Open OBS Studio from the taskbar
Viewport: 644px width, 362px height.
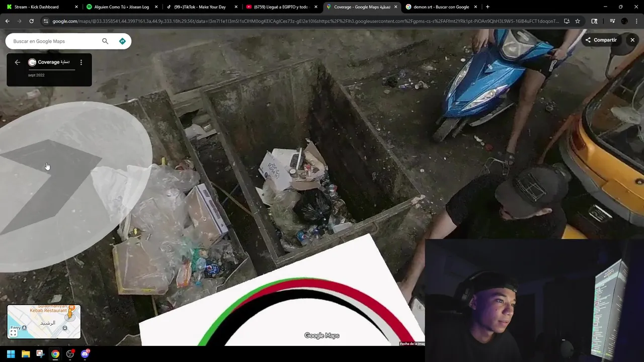pos(70,354)
